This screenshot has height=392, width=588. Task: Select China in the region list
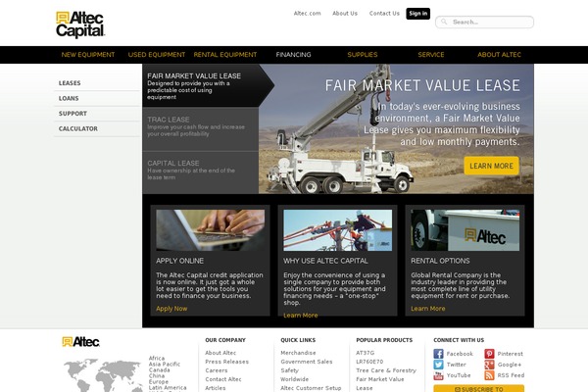pyautogui.click(x=157, y=375)
